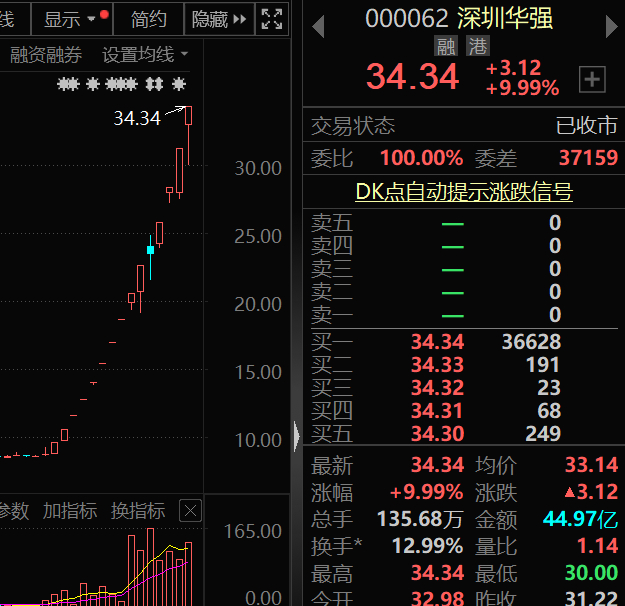Viewport: 625px width, 606px height.
Task: Click the 34.34 price label on chart
Action: (137, 118)
